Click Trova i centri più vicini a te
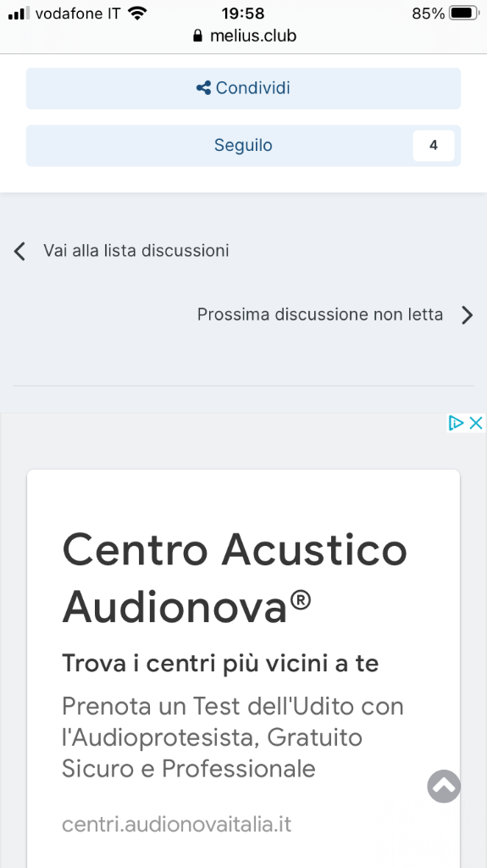Screen dimensions: 487x868 pos(220,663)
